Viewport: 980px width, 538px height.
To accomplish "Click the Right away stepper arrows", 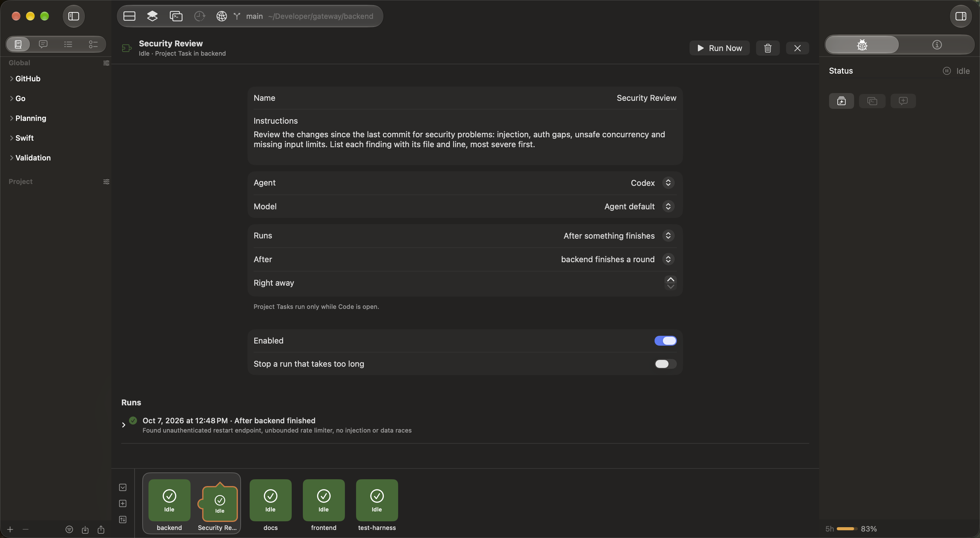I will [671, 283].
